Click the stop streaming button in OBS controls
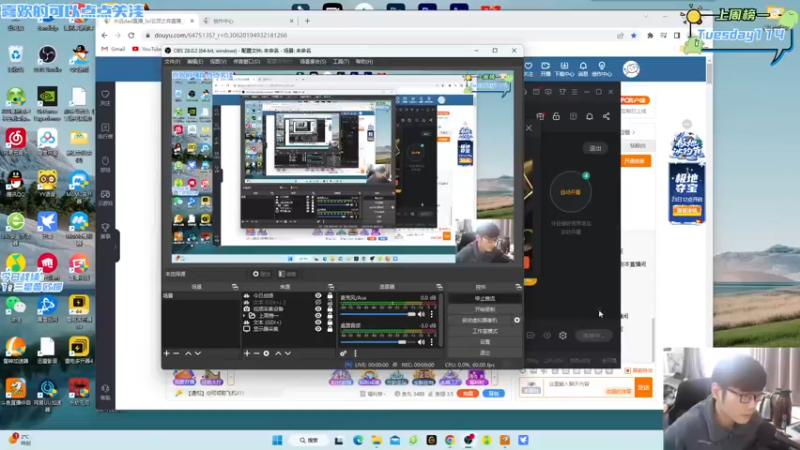Viewport: 800px width, 450px height. coord(485,298)
